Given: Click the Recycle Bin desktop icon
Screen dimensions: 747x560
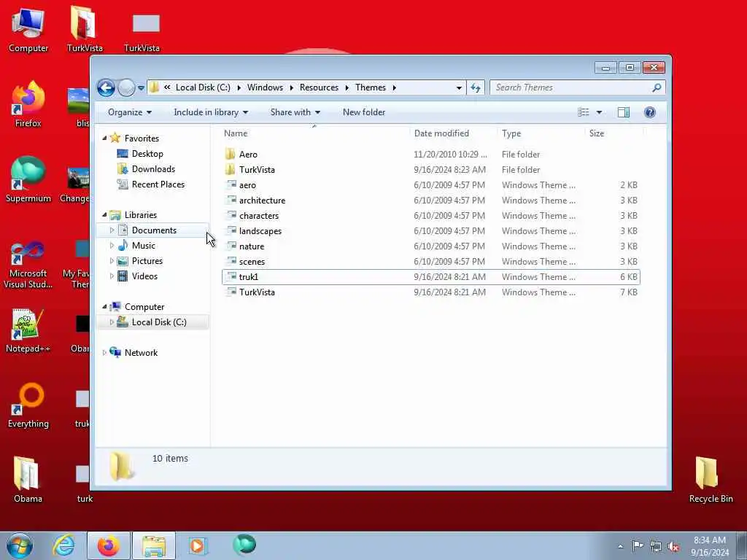Looking at the screenshot, I should (711, 480).
